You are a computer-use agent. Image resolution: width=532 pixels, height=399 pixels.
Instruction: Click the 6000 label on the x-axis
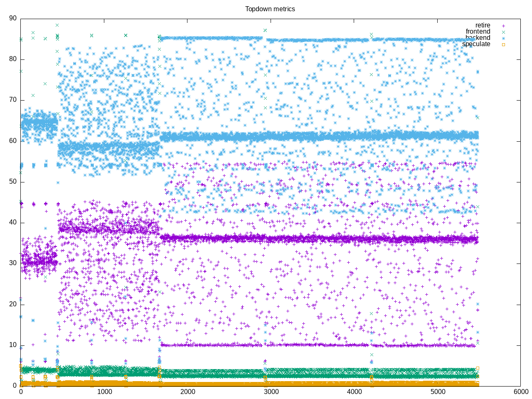[x=520, y=392]
